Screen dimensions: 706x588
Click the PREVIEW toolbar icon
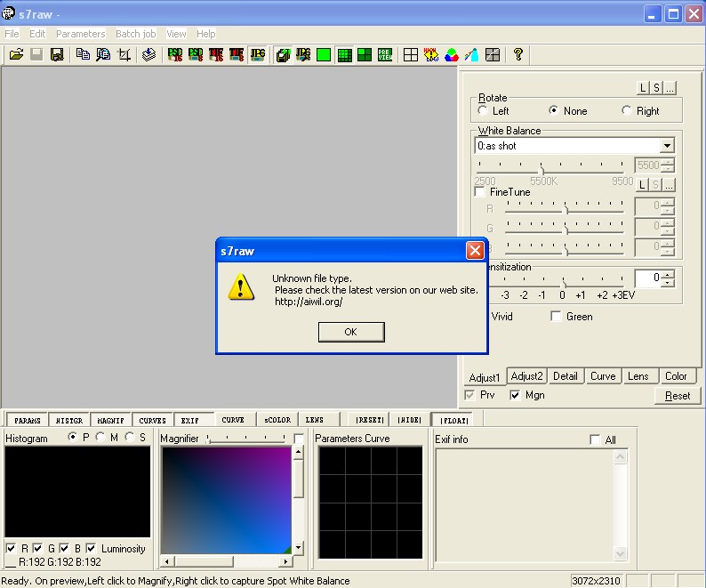pyautogui.click(x=385, y=55)
